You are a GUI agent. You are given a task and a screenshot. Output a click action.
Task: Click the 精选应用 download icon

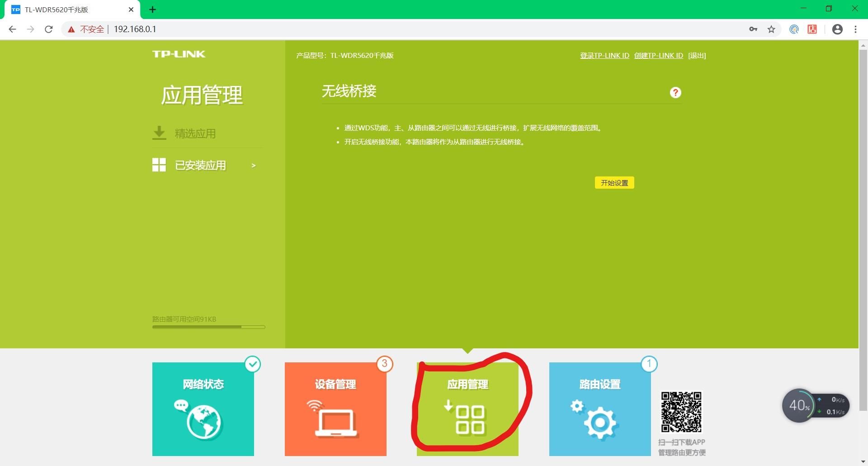pyautogui.click(x=159, y=133)
